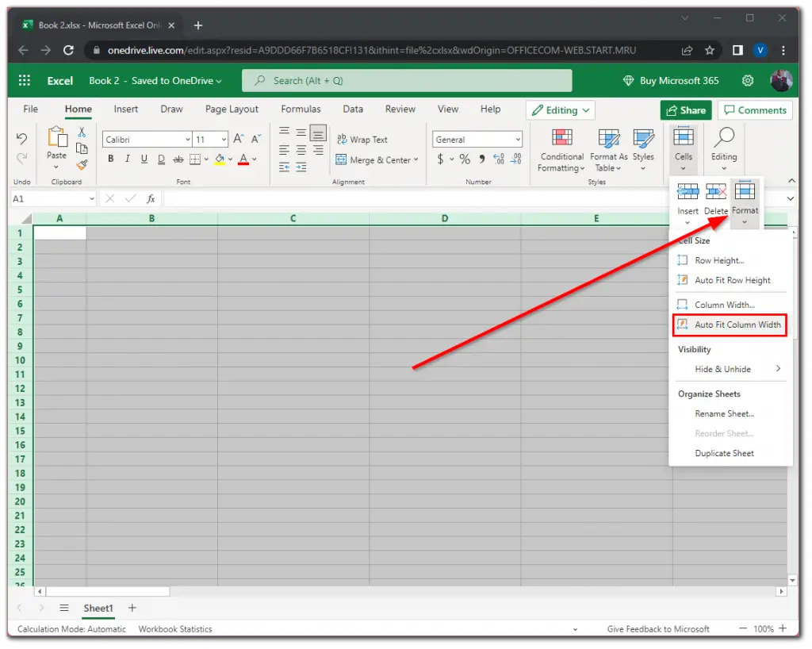Open the Comments pane
812x649 pixels.
click(x=755, y=110)
